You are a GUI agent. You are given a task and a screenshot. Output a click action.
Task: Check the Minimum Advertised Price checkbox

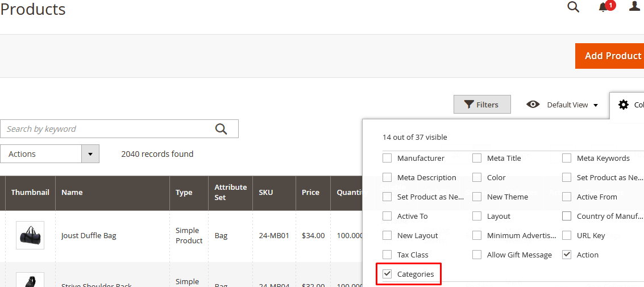477,235
